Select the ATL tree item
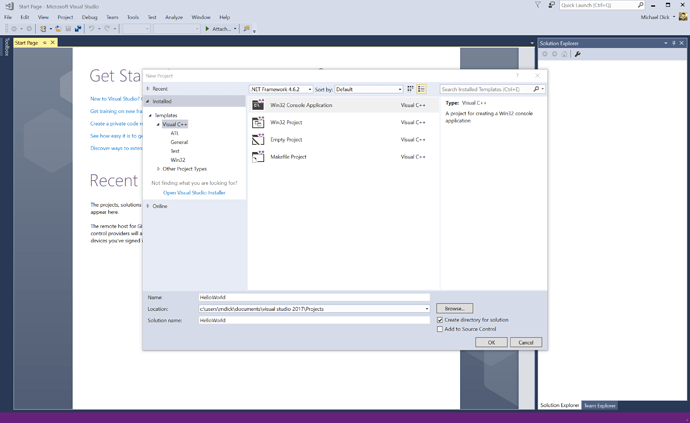The width and height of the screenshot is (690, 423). [x=175, y=133]
